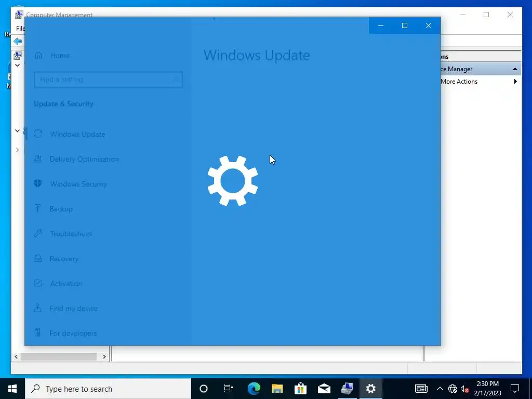Open Cortana from taskbar

204,389
